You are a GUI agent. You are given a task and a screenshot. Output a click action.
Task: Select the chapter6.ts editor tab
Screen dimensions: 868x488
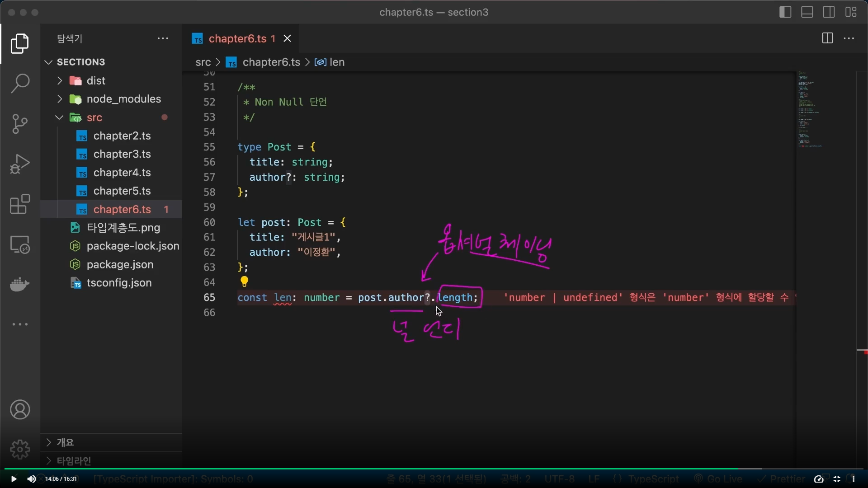[x=237, y=39]
